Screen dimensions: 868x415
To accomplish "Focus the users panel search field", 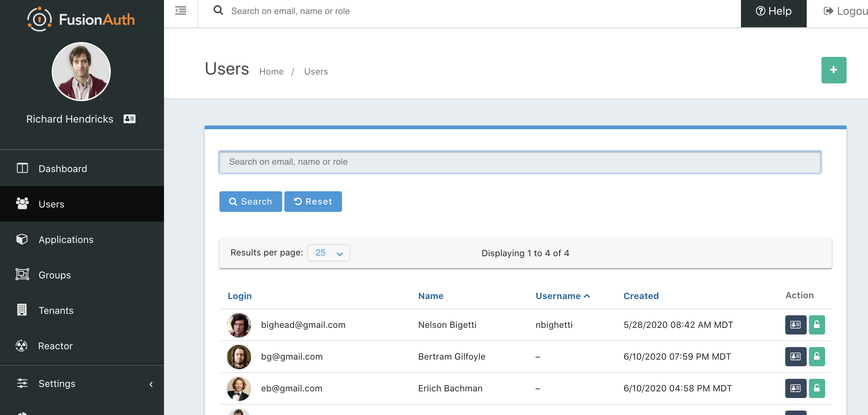I will coord(520,162).
